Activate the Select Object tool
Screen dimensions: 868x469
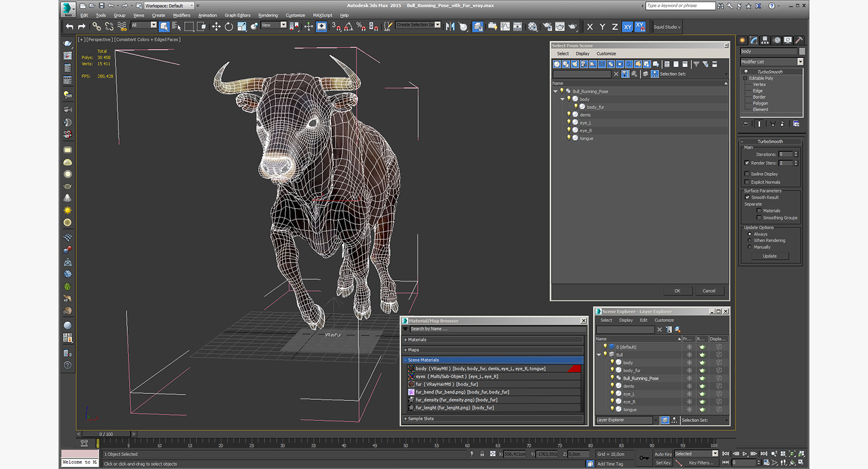click(164, 26)
